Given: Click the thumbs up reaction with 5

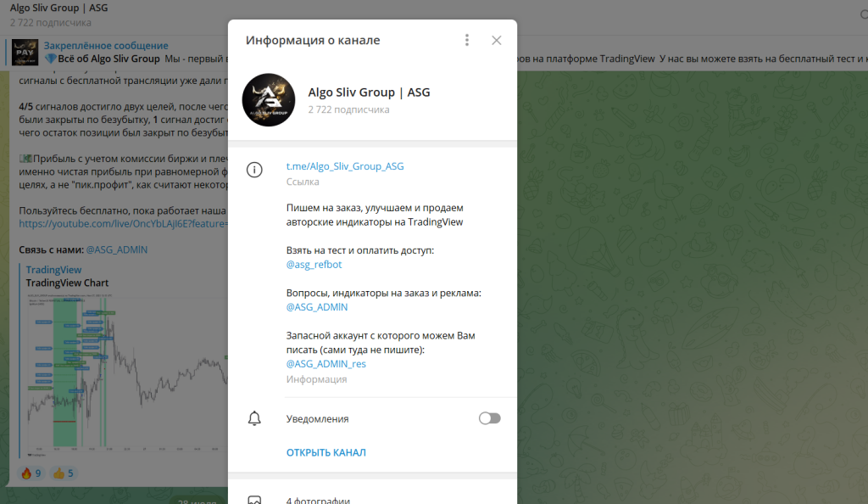Looking at the screenshot, I should tap(63, 473).
